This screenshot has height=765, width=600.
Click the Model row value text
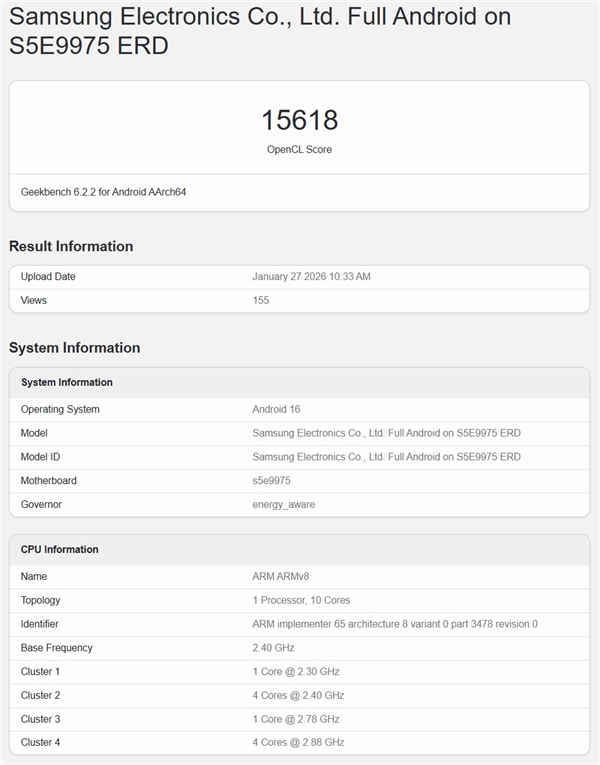click(x=386, y=433)
